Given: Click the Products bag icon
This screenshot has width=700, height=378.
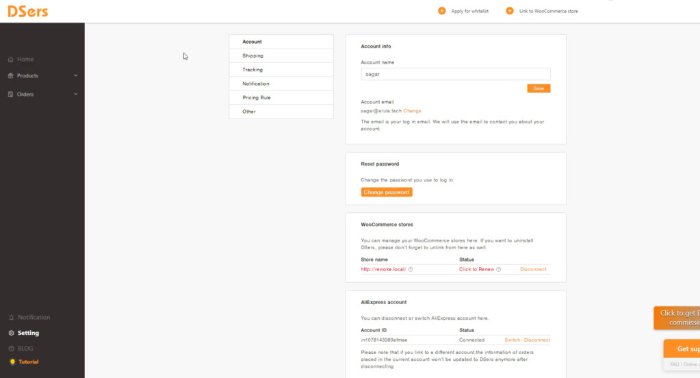Looking at the screenshot, I should click(x=11, y=76).
